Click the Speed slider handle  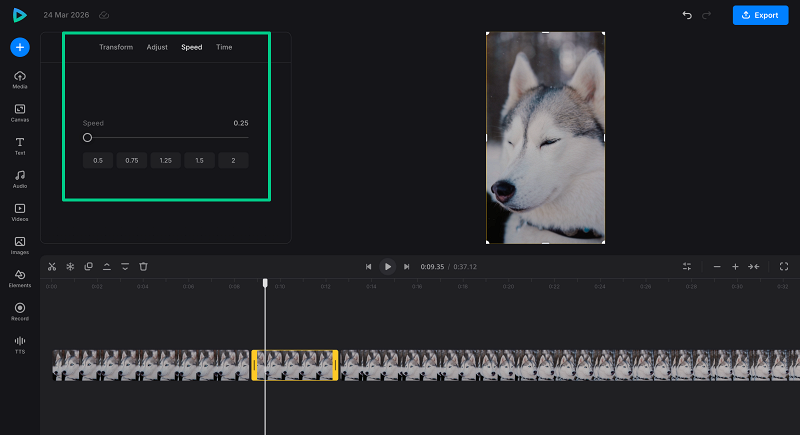[87, 138]
